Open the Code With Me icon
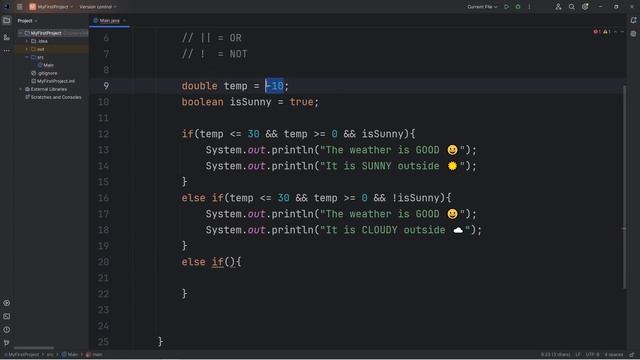 pyautogui.click(x=558, y=7)
